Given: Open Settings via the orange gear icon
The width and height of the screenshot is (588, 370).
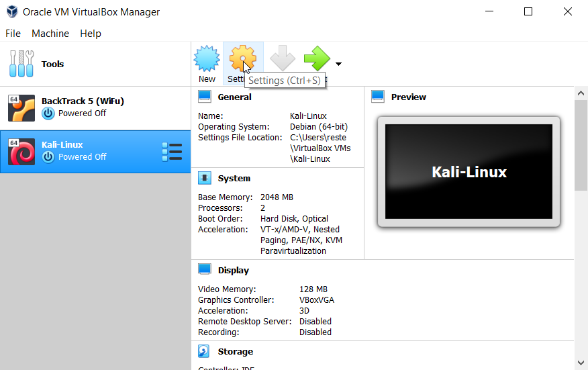Looking at the screenshot, I should [242, 58].
